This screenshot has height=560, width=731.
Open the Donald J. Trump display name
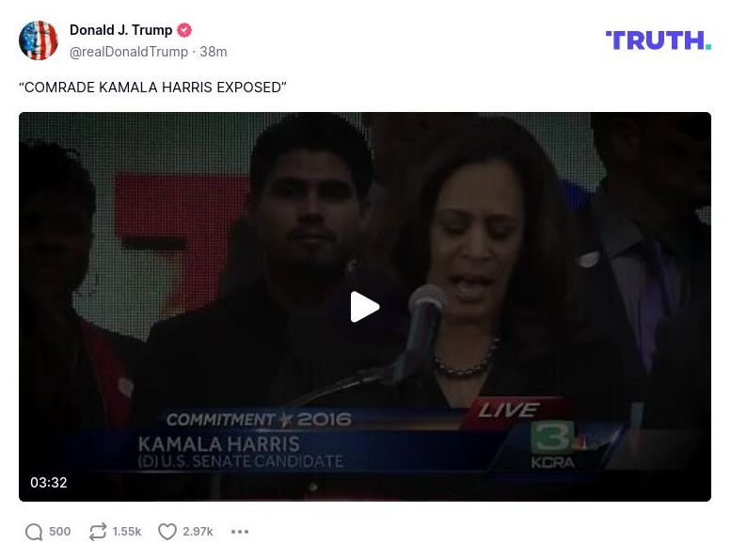pos(120,30)
